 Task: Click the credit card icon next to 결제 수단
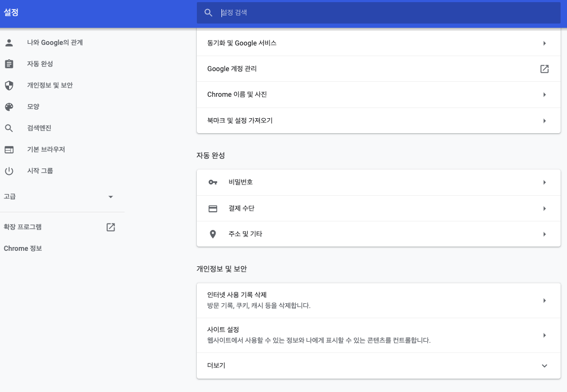click(213, 209)
